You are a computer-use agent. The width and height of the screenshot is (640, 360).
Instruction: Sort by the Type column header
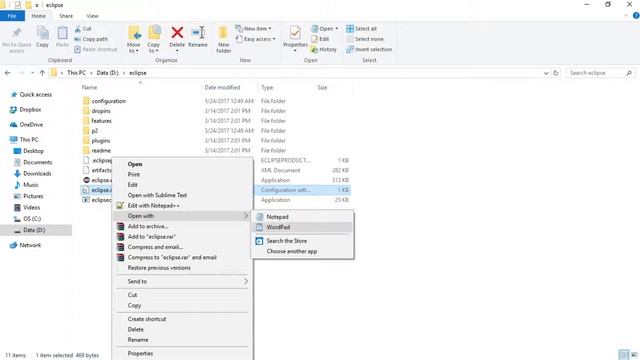(267, 87)
